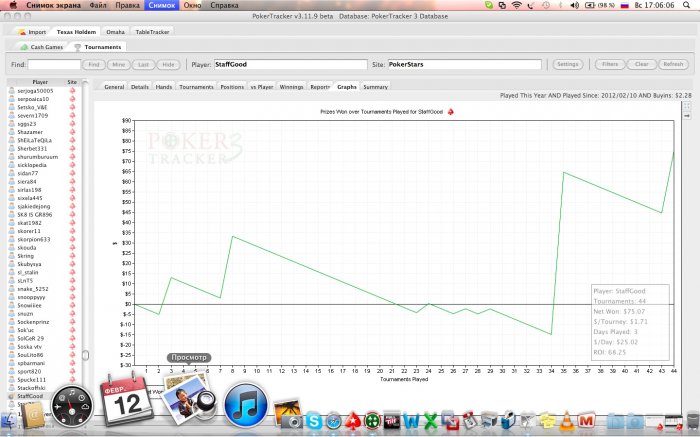Switch to the TableTracker tab
The image size is (700, 437).
pyautogui.click(x=152, y=32)
